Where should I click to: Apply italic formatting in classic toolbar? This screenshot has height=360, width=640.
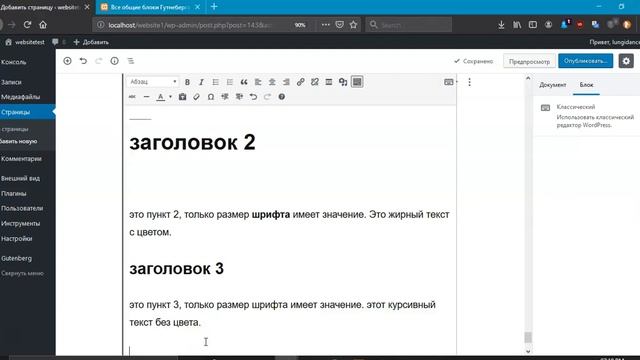click(201, 82)
